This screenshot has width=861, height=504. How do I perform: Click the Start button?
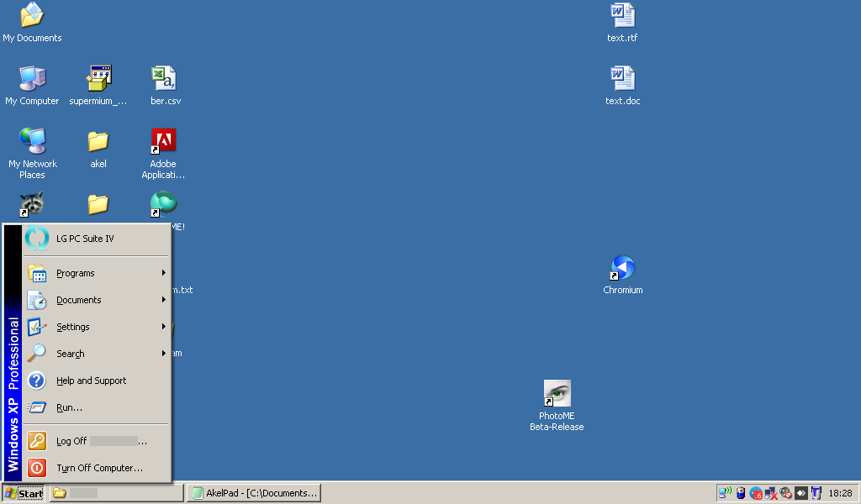24,493
